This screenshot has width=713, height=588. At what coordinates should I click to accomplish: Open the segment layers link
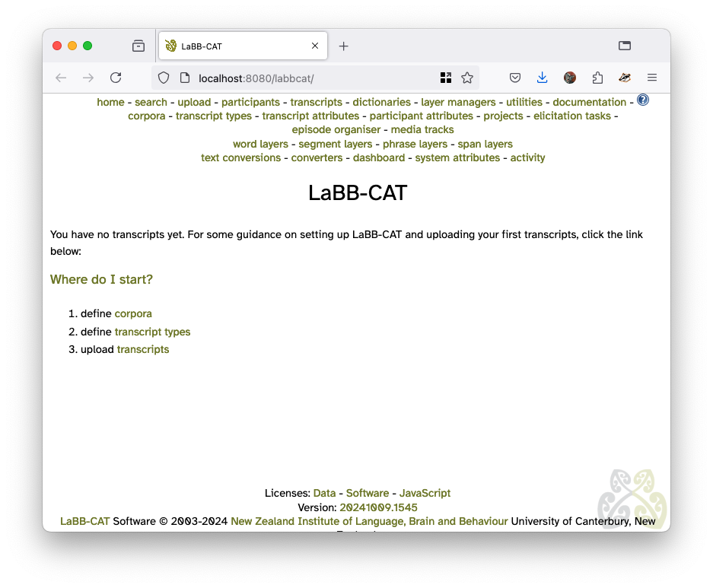(335, 144)
